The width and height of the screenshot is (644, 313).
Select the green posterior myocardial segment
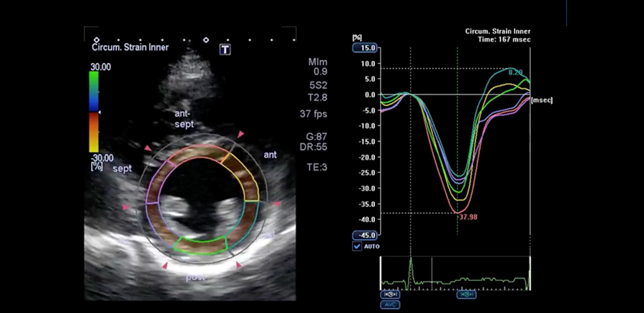[x=201, y=245]
